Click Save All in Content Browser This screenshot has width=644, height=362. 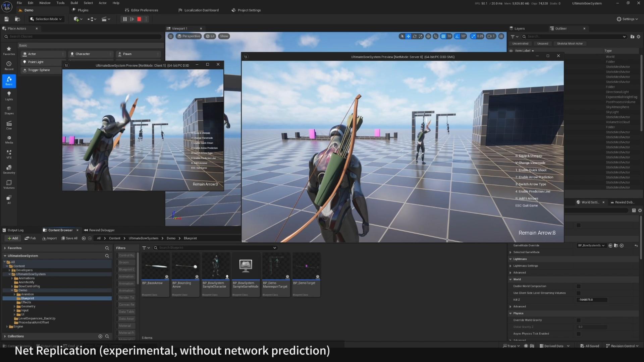pos(69,238)
